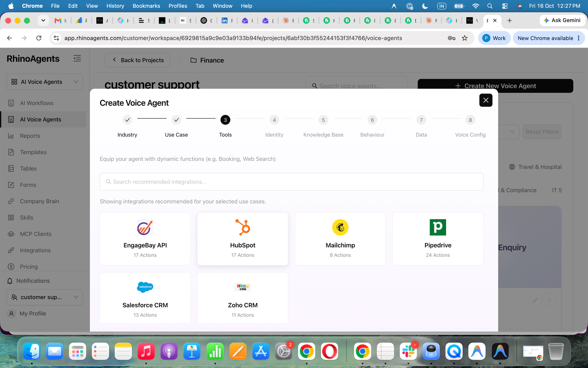Go to Integrations page
The height and width of the screenshot is (368, 588).
tap(35, 250)
